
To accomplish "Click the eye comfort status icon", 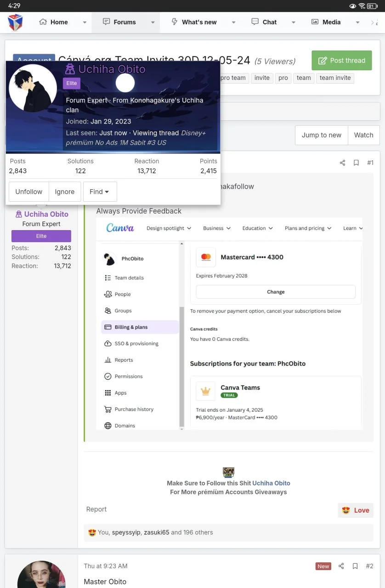I will (x=353, y=6).
